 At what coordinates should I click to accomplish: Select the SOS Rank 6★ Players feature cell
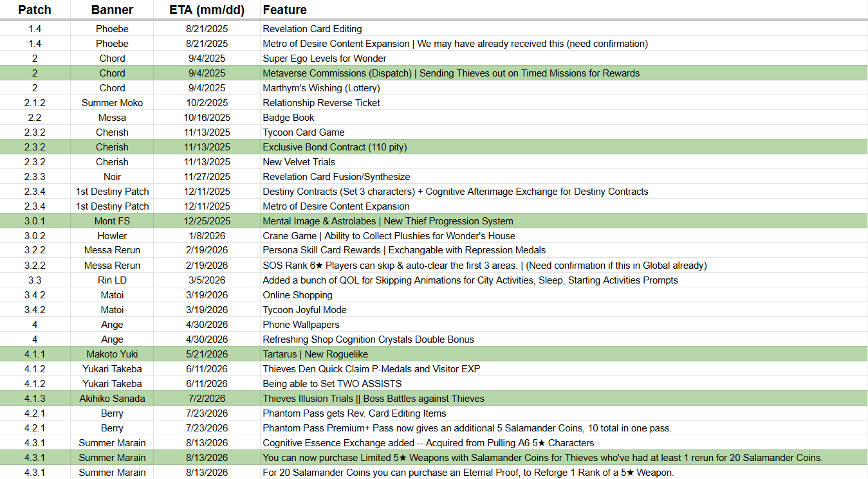564,266
